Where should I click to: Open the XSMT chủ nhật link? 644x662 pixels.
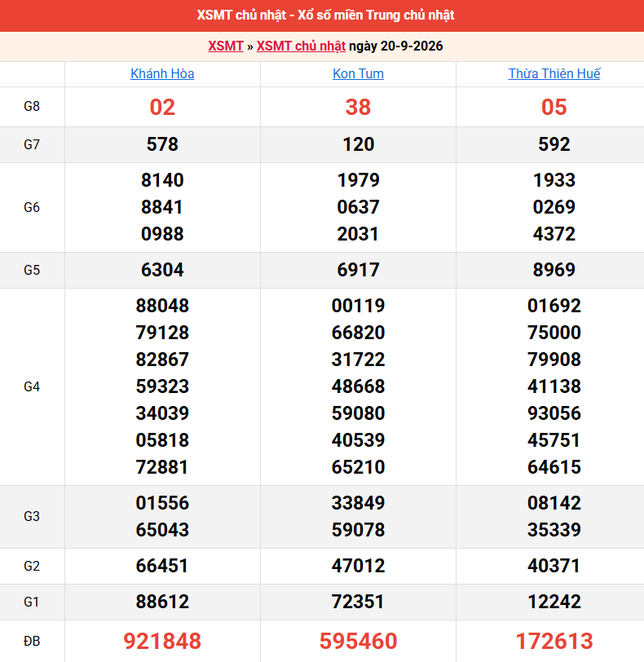point(301,46)
